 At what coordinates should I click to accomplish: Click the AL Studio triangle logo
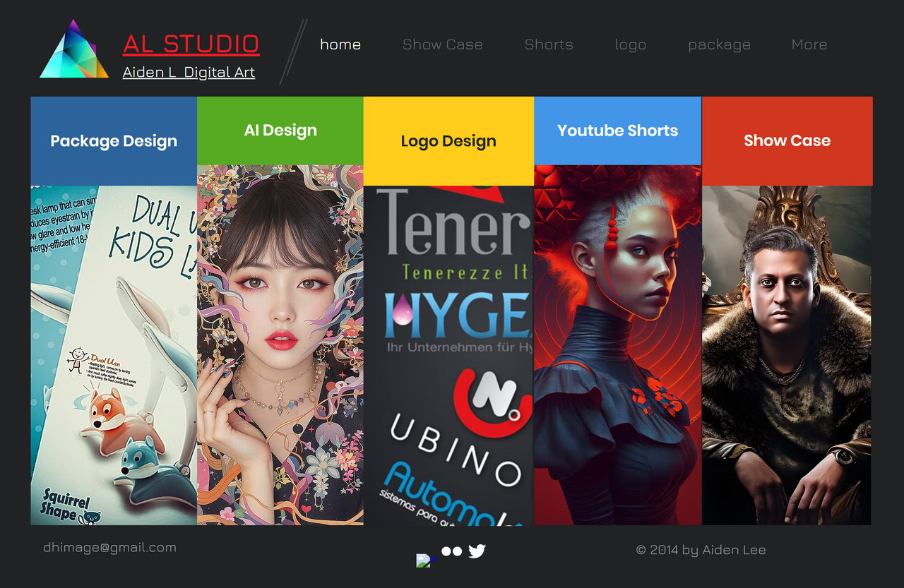(x=74, y=51)
